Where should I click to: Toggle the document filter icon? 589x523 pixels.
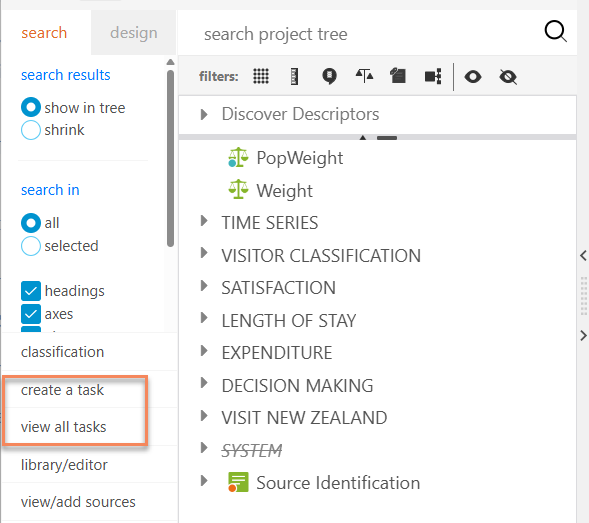(398, 76)
